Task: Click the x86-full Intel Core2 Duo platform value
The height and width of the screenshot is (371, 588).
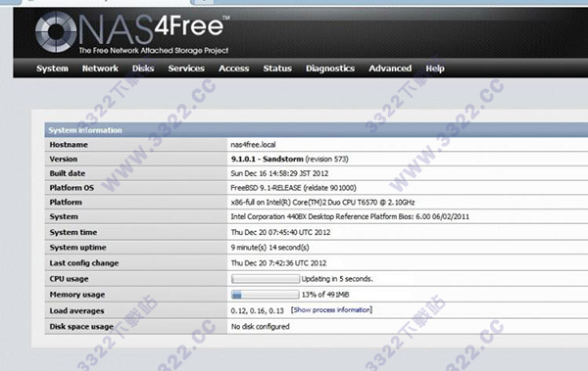Action: tap(322, 203)
